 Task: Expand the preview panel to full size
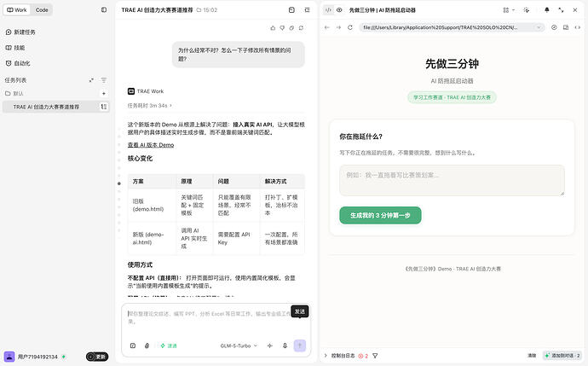pyautogui.click(x=561, y=10)
